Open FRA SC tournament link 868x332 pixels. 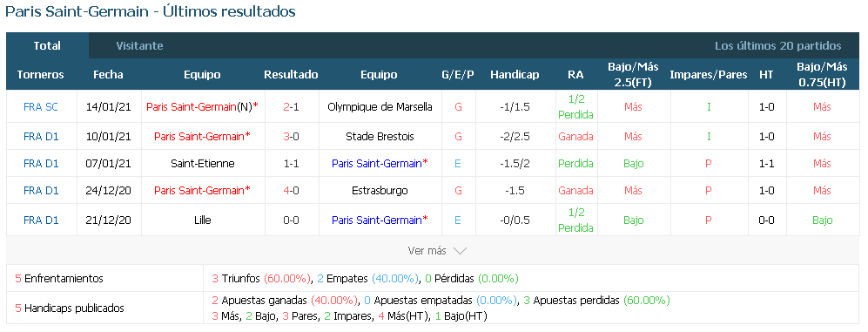tap(41, 107)
